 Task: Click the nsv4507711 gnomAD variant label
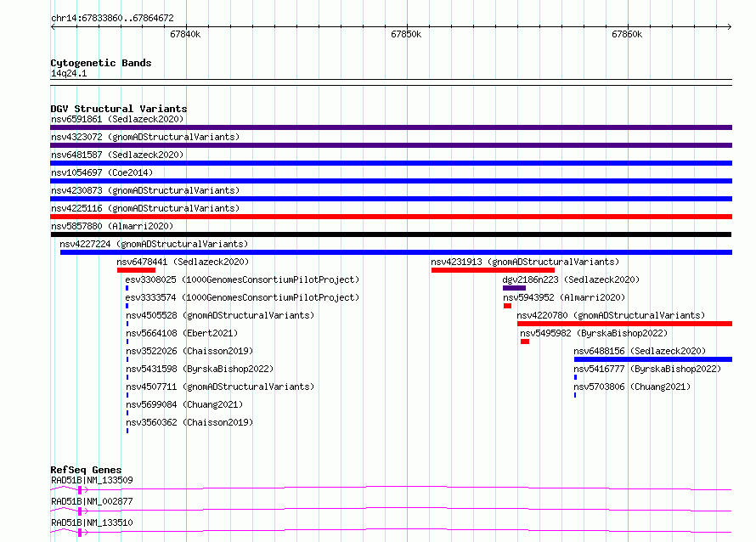tap(220, 387)
